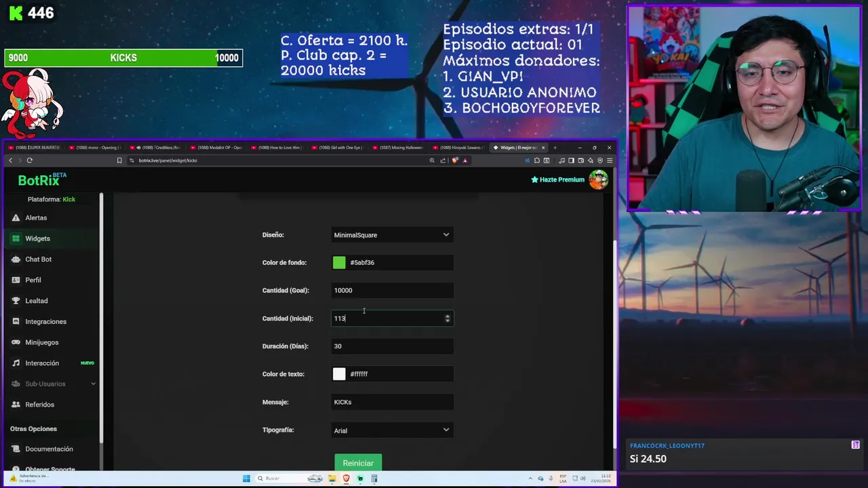The image size is (868, 488).
Task: Click the browser forward arrow
Action: [x=20, y=161]
